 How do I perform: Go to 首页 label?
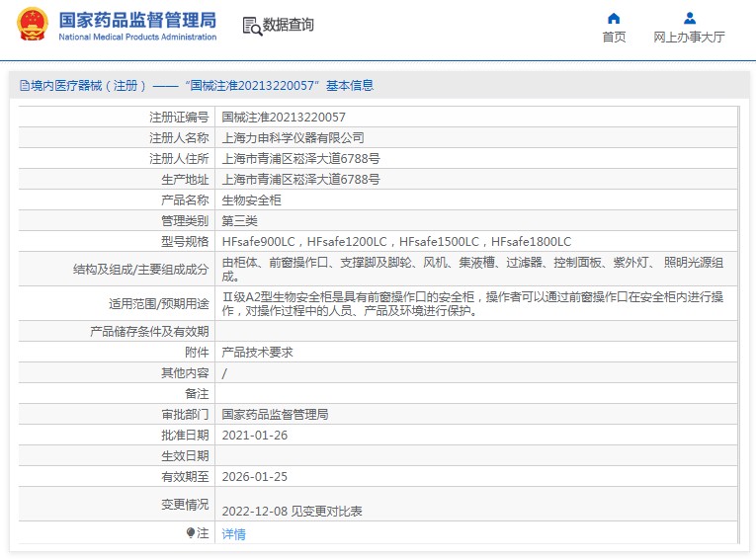click(x=614, y=38)
